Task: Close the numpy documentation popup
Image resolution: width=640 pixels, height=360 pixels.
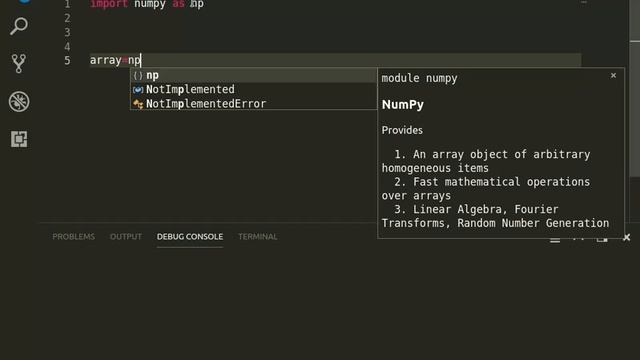Action: [613, 76]
